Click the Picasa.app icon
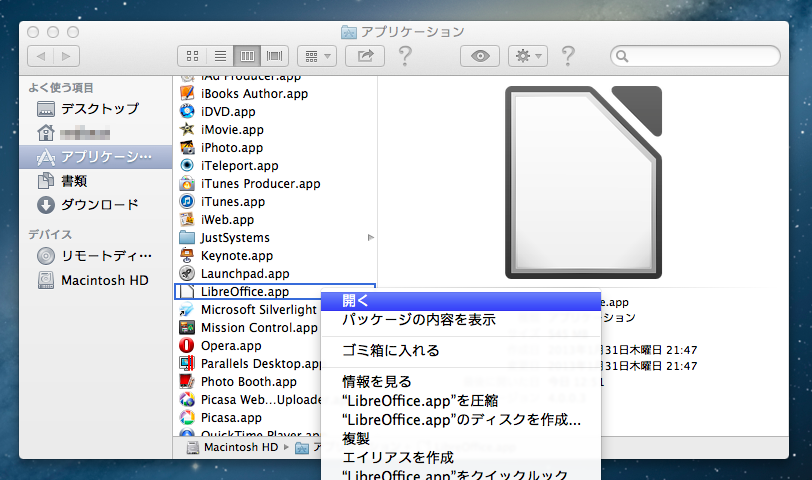Viewport: 812px width, 480px height. [x=187, y=417]
